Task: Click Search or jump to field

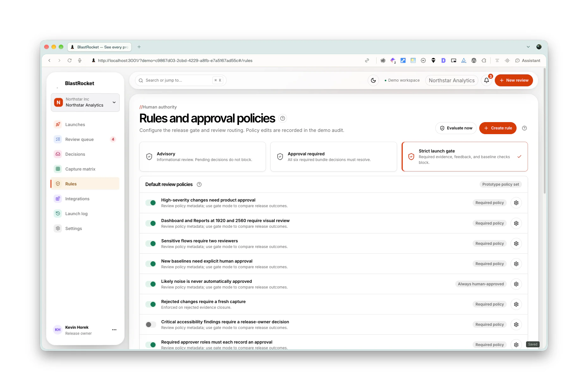Action: tap(181, 80)
